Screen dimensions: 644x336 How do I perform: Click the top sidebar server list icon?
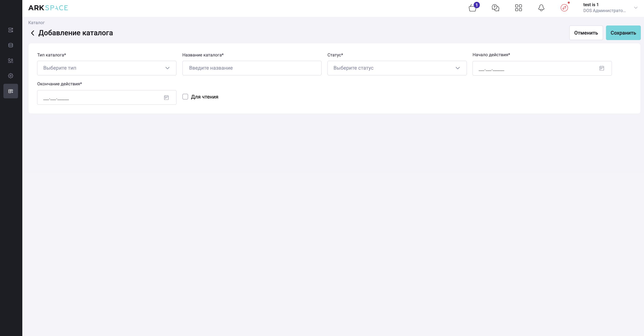click(x=10, y=30)
